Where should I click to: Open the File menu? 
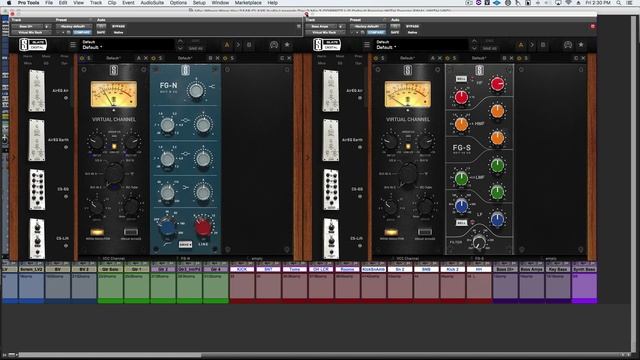[49, 3]
